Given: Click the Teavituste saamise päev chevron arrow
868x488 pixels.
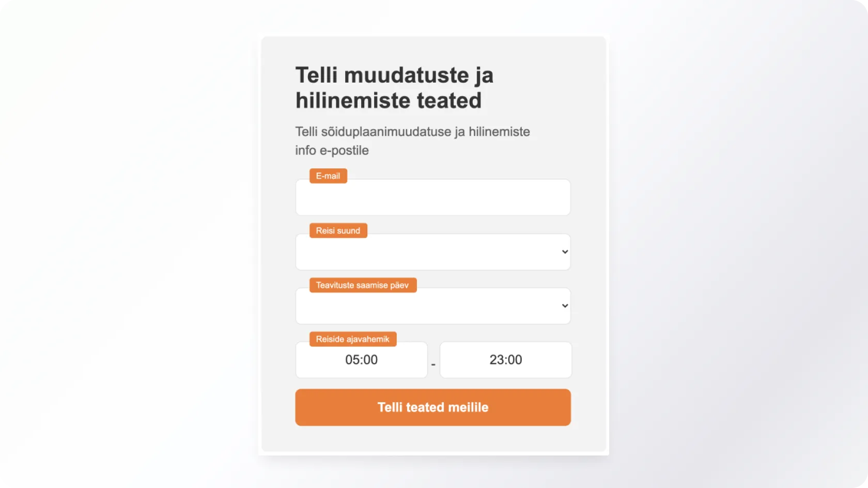Looking at the screenshot, I should (x=565, y=306).
